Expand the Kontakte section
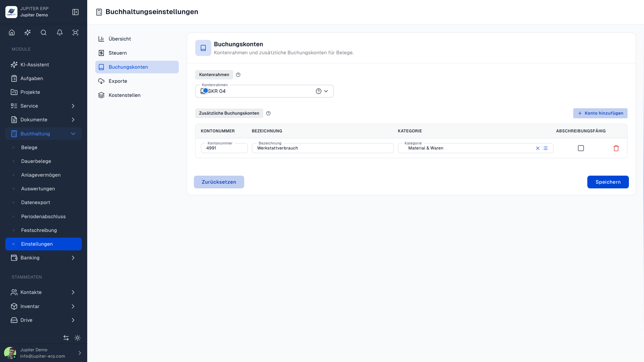Viewport: 644px width, 362px height. click(44, 292)
